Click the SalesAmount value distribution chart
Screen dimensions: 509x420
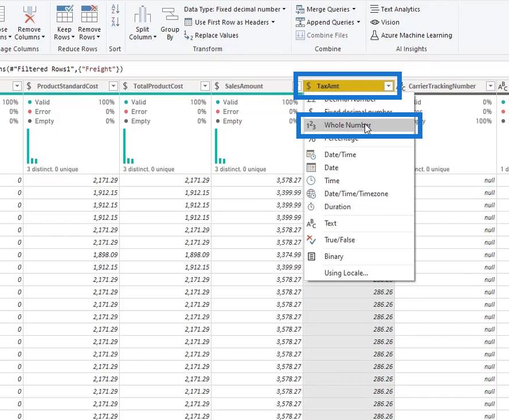pos(220,146)
